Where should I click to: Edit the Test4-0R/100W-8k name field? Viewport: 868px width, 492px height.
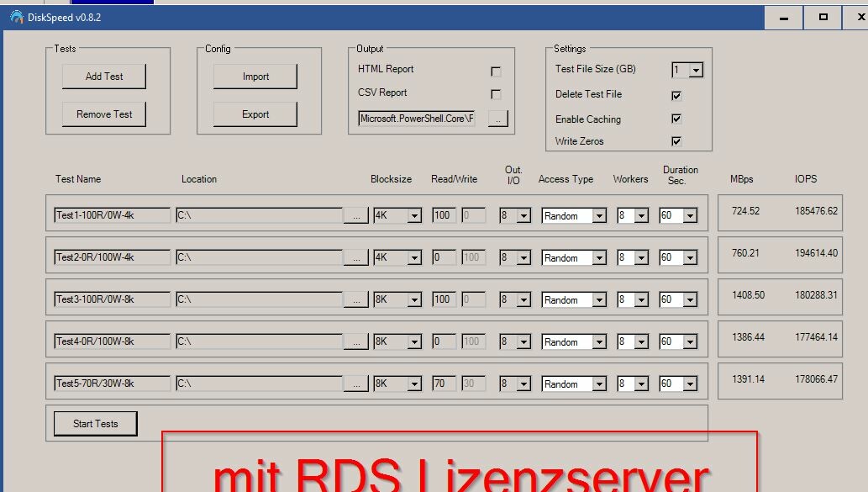click(x=112, y=341)
